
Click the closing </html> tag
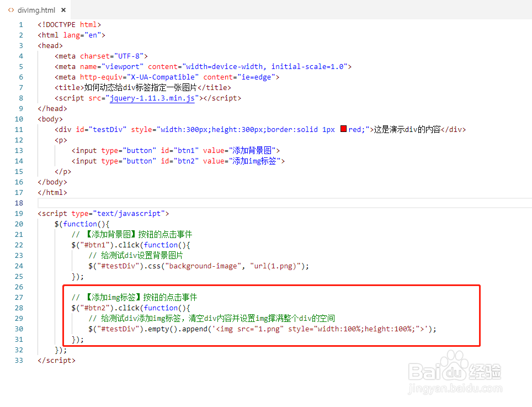[x=52, y=193]
